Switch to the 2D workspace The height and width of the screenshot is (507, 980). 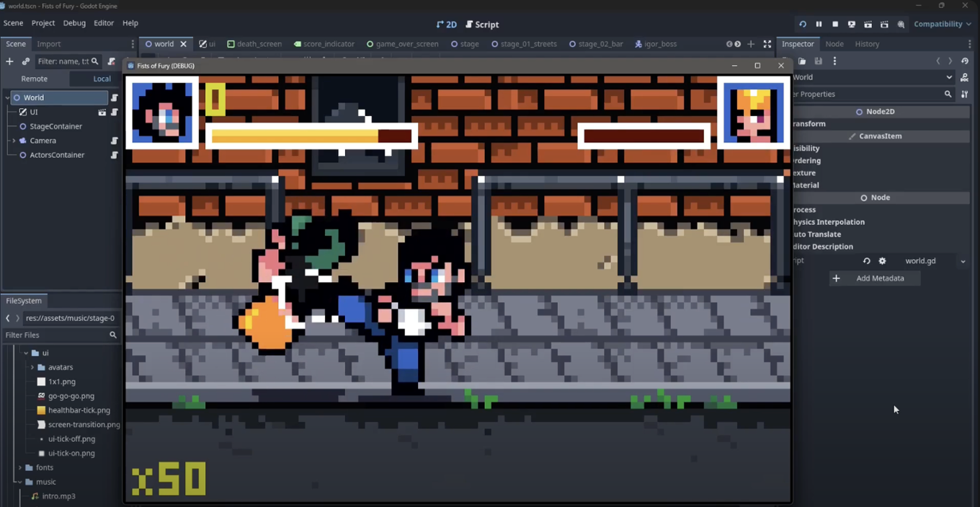[x=447, y=24]
